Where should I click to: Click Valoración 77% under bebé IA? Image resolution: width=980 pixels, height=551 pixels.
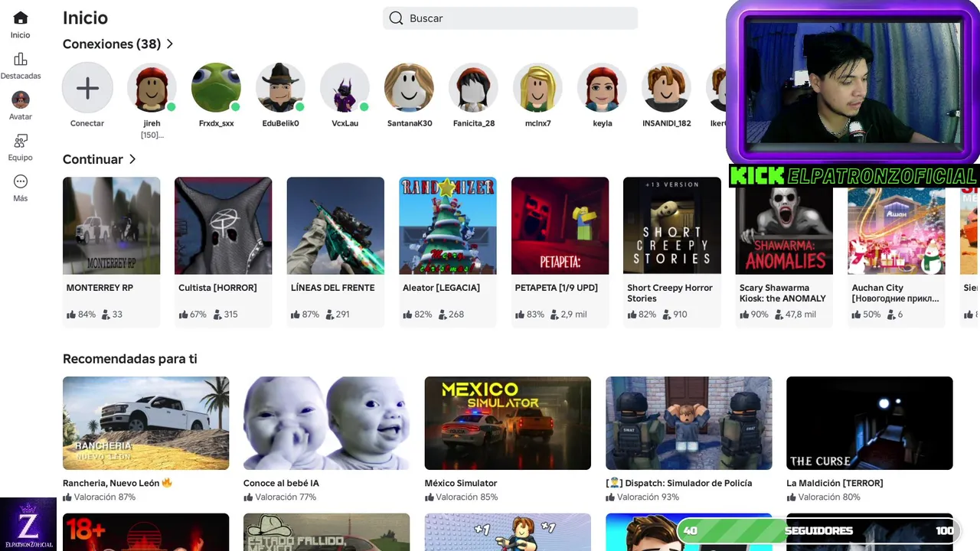pyautogui.click(x=279, y=497)
